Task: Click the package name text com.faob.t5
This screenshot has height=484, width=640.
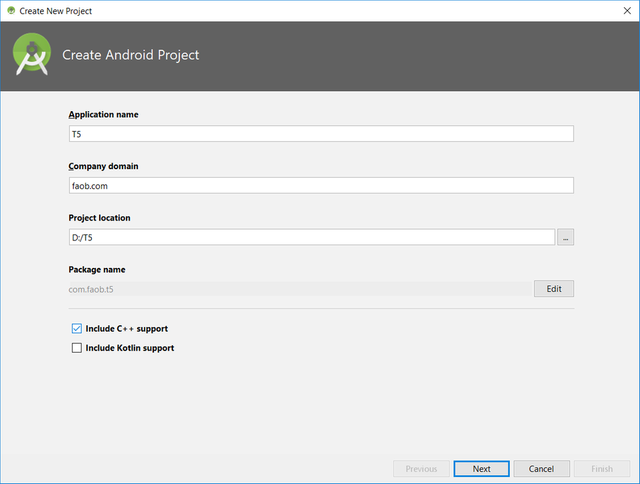Action: [x=91, y=289]
